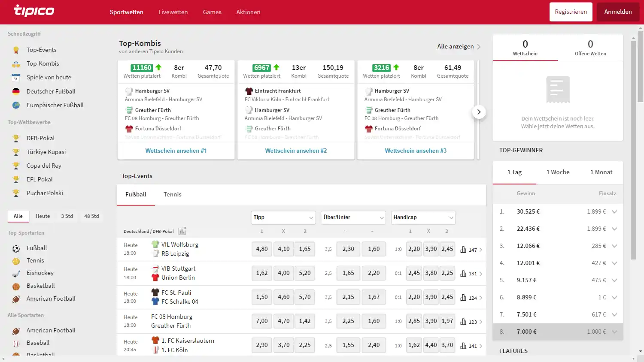Image resolution: width=644 pixels, height=362 pixels.
Task: Click the Top-Kombis icon in quick access
Action: 16,63
